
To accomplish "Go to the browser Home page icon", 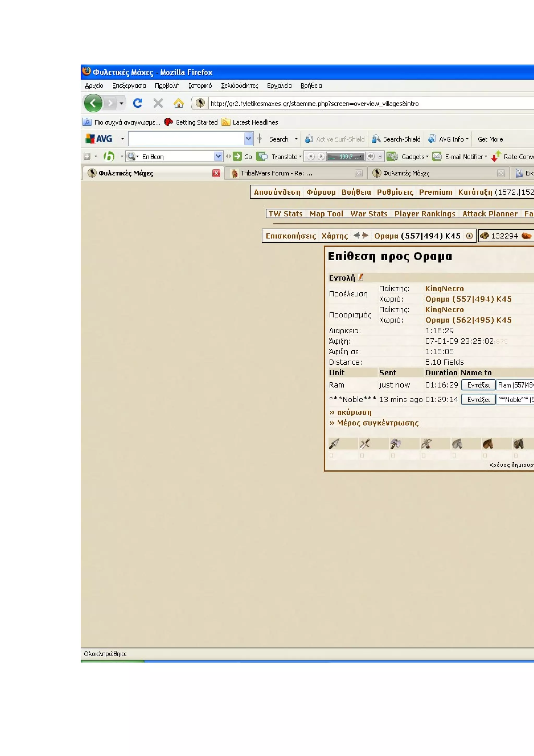I will pyautogui.click(x=178, y=103).
